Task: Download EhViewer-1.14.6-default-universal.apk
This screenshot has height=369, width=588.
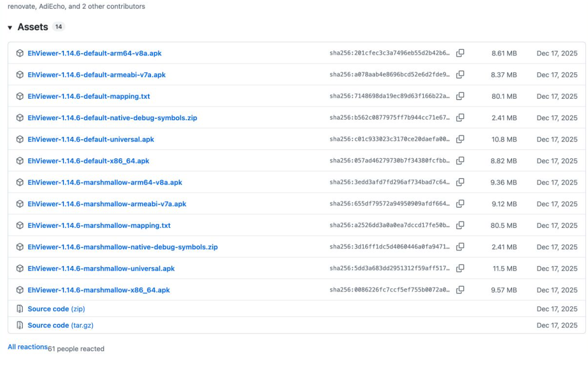Action: click(x=91, y=139)
